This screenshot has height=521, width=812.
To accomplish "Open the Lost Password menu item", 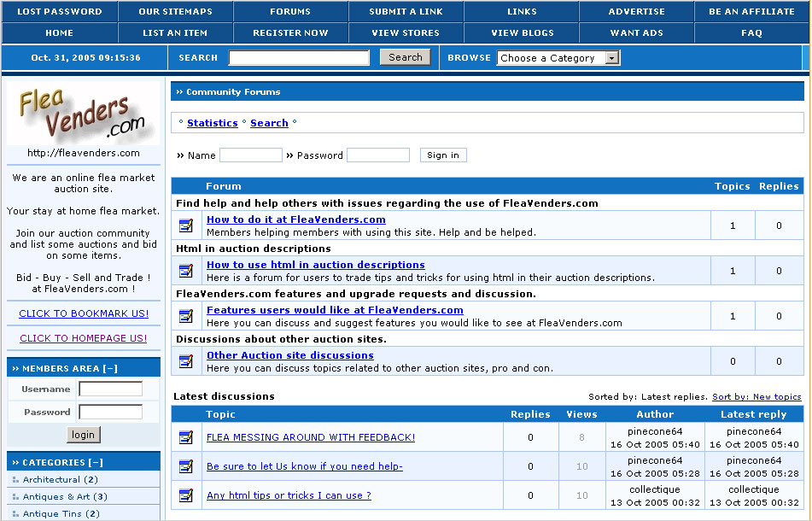I will coord(60,11).
